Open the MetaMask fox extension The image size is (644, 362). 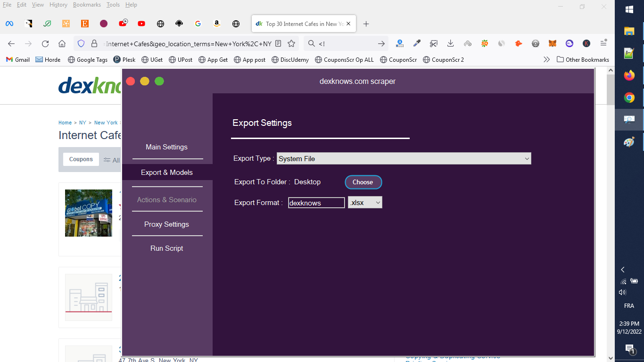point(553,44)
